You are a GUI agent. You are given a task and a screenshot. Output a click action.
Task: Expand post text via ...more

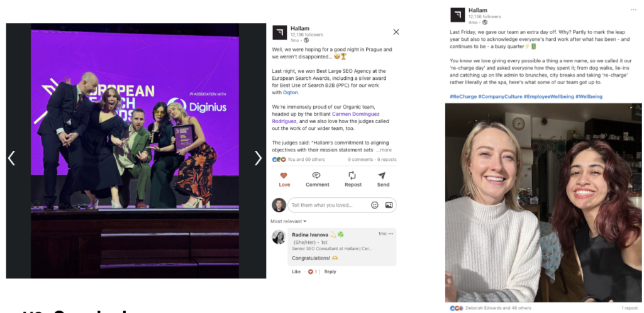click(x=384, y=150)
